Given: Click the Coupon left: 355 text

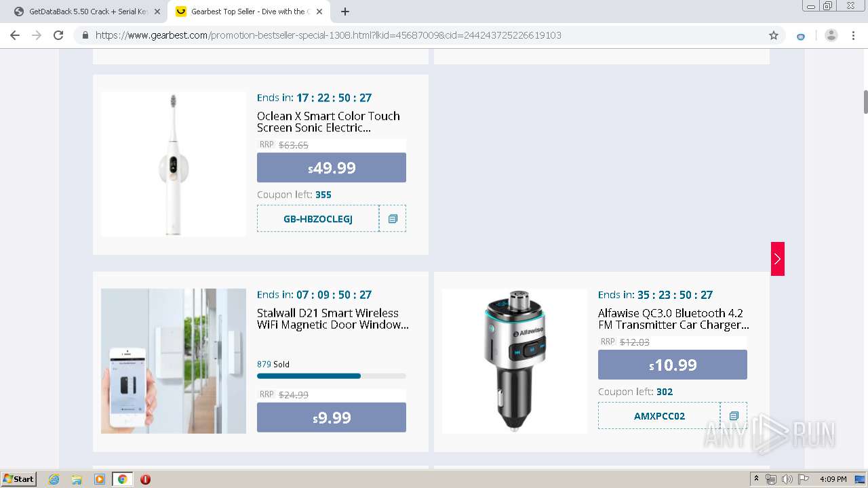Looking at the screenshot, I should [x=294, y=195].
